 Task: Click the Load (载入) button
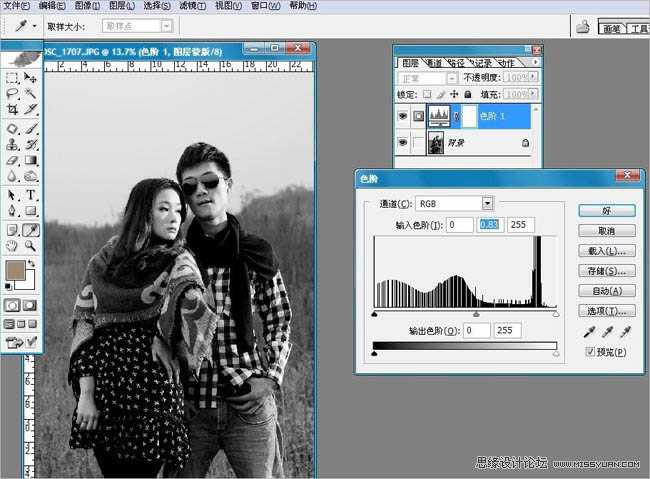(607, 250)
